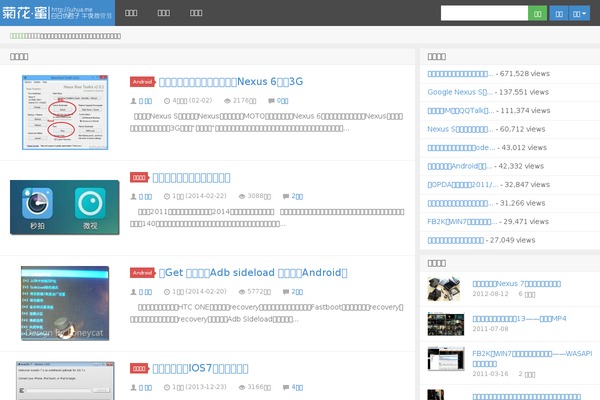
Task: Click the comment bubble icon in the Adb sideload article row
Action: click(286, 292)
